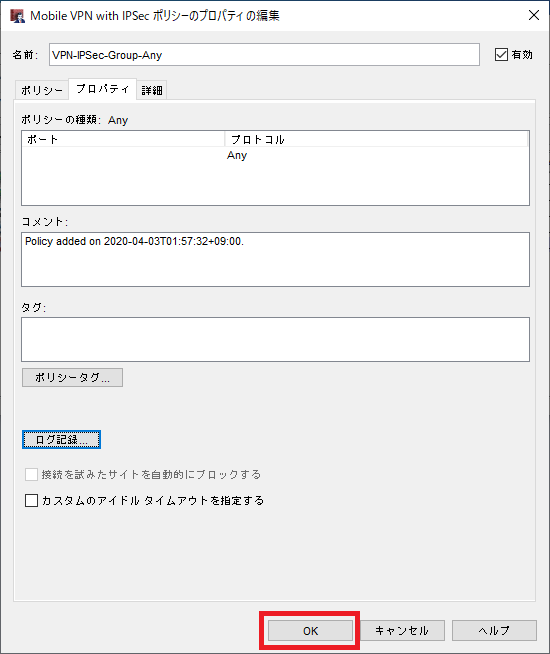
Task: Click inside the コメント text area
Action: [x=275, y=259]
